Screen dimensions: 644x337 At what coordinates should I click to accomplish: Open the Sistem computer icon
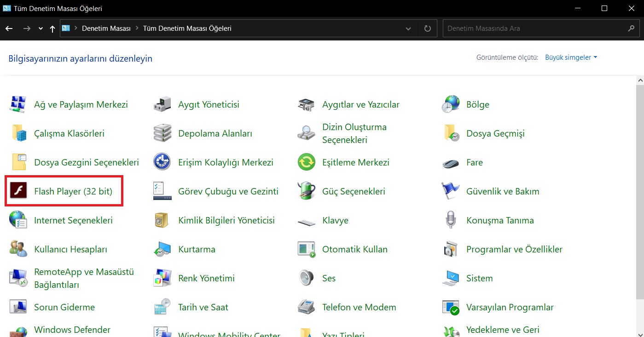[x=451, y=278]
